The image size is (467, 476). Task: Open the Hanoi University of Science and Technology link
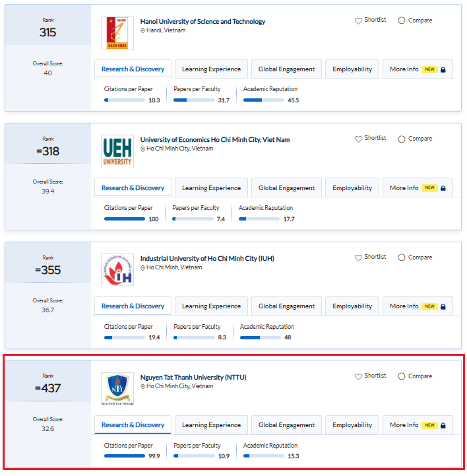202,22
